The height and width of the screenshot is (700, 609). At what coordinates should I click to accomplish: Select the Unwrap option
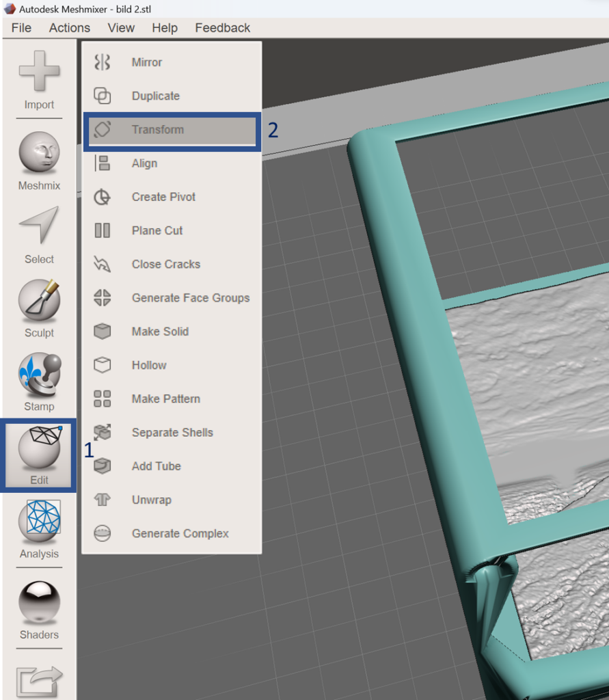point(172,500)
